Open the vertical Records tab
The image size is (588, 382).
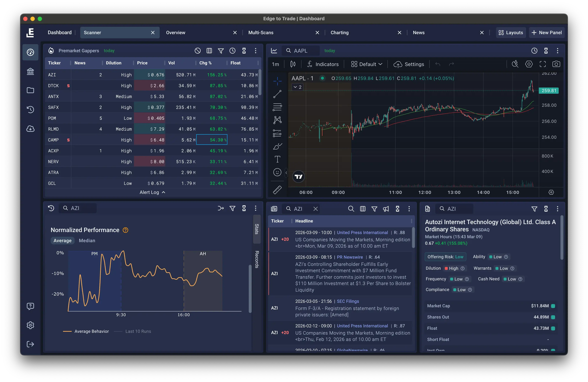coord(257,259)
